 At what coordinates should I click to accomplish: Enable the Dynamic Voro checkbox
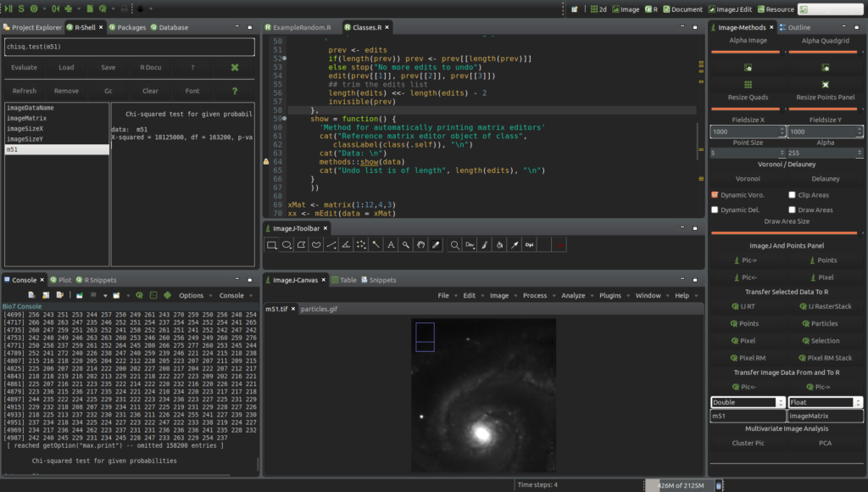714,194
